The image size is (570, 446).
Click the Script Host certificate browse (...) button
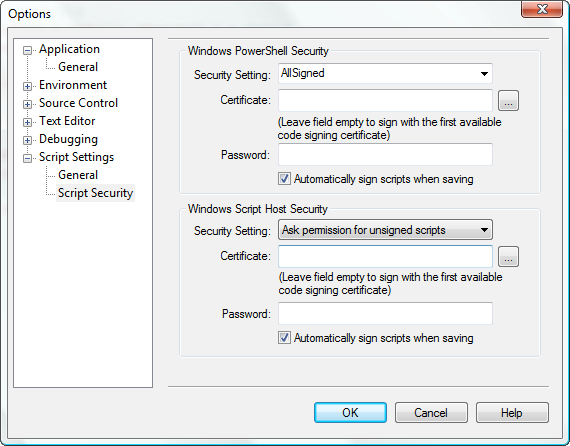click(508, 257)
